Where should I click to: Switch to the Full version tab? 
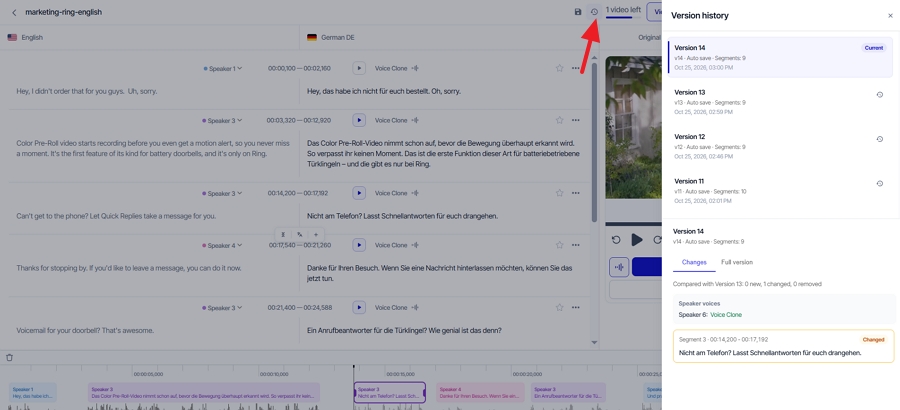point(737,262)
